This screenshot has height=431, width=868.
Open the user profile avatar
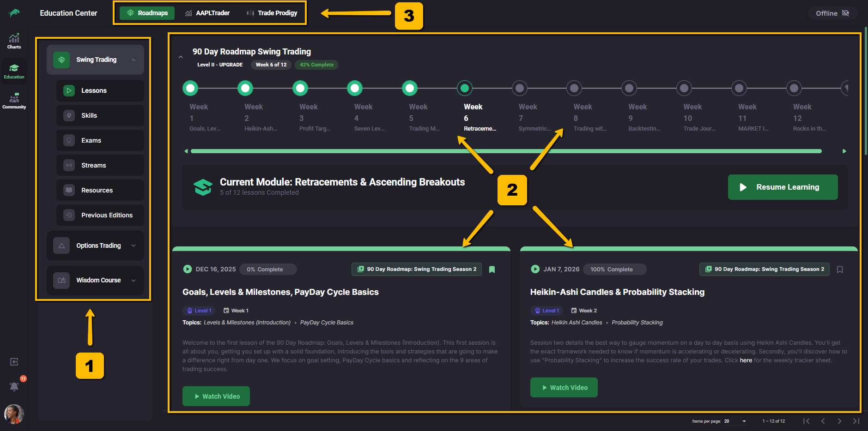14,414
